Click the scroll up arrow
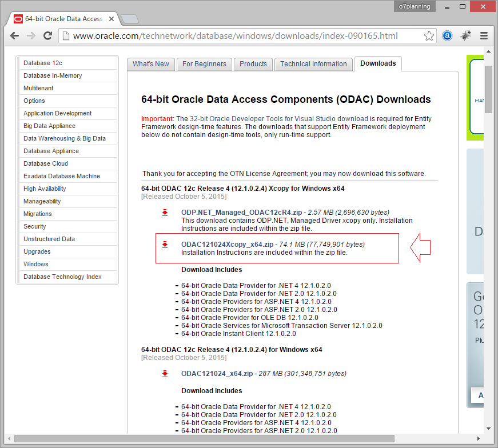The height and width of the screenshot is (448, 498). pyautogui.click(x=488, y=51)
